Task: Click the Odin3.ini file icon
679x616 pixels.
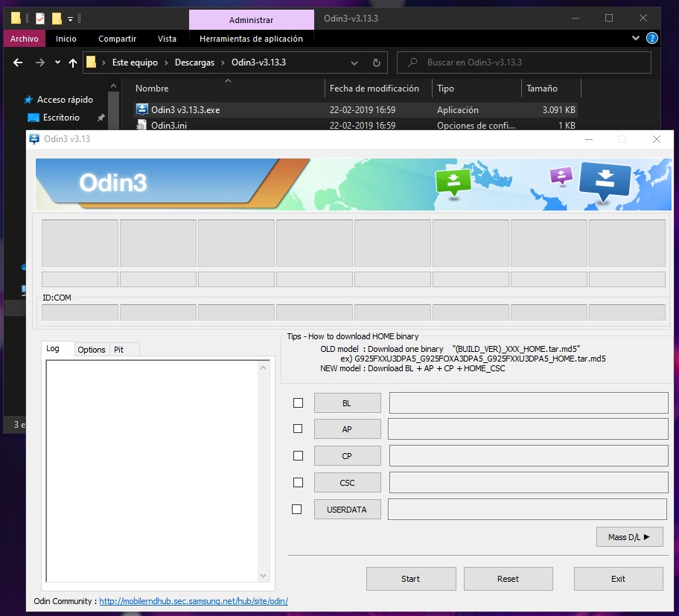Action: 142,126
